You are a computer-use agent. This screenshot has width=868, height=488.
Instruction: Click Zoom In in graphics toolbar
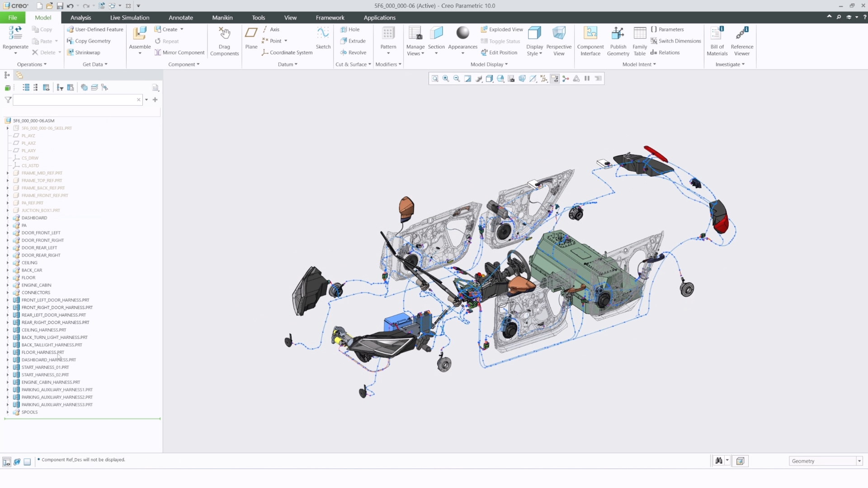(446, 79)
